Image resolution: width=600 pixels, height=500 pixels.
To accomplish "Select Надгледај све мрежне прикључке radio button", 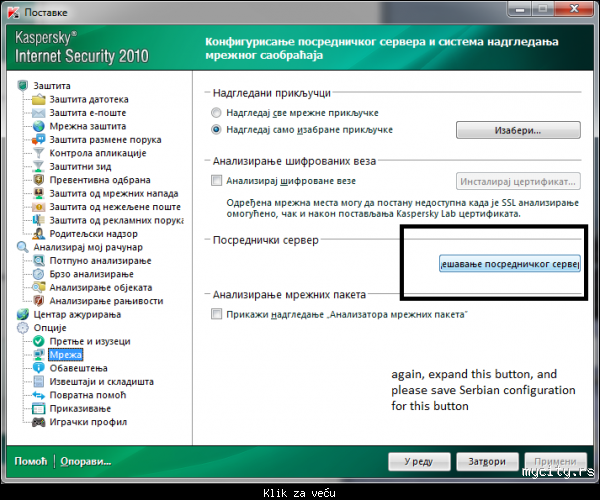I will (x=216, y=113).
